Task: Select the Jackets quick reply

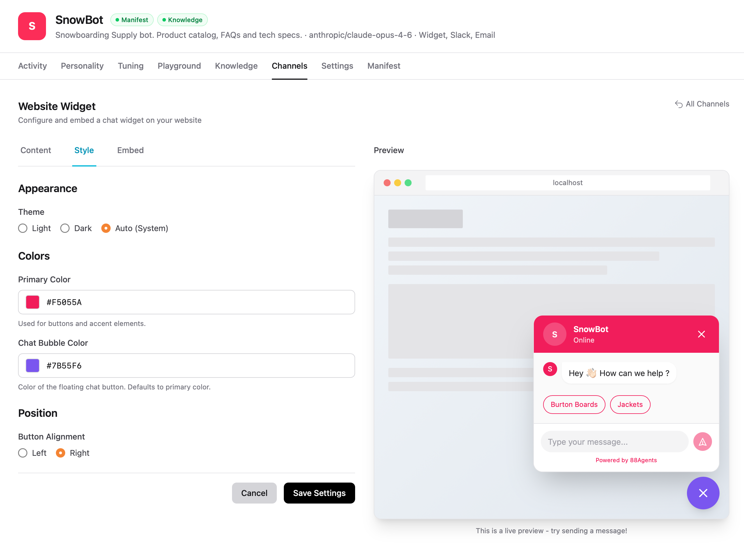Action: point(630,404)
